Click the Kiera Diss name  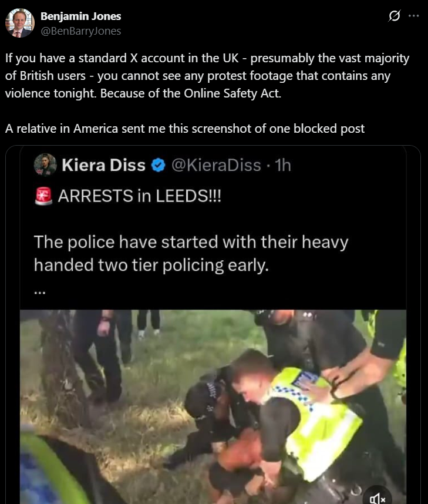pyautogui.click(x=103, y=165)
